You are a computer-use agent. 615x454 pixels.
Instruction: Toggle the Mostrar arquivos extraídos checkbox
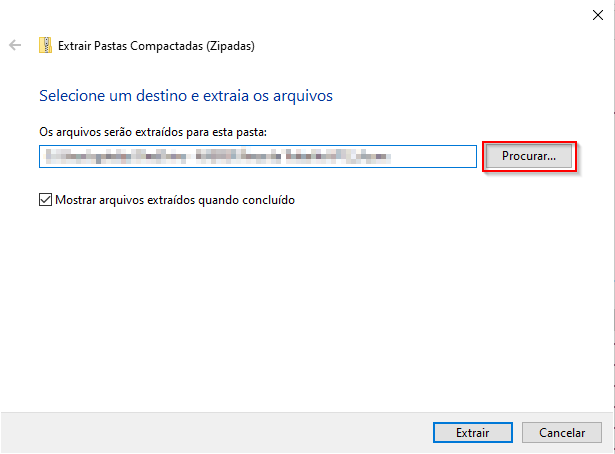point(45,200)
